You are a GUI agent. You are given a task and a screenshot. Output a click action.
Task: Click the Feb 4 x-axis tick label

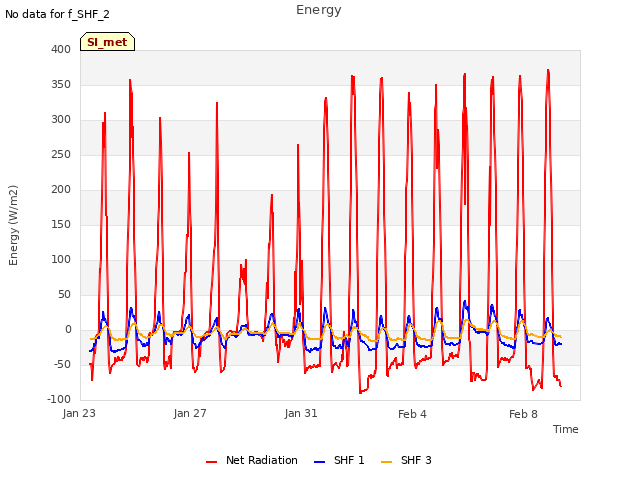[412, 414]
